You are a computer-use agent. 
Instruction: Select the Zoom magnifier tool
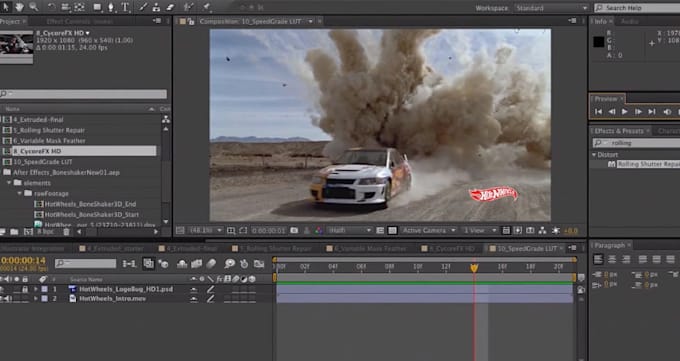pyautogui.click(x=33, y=7)
